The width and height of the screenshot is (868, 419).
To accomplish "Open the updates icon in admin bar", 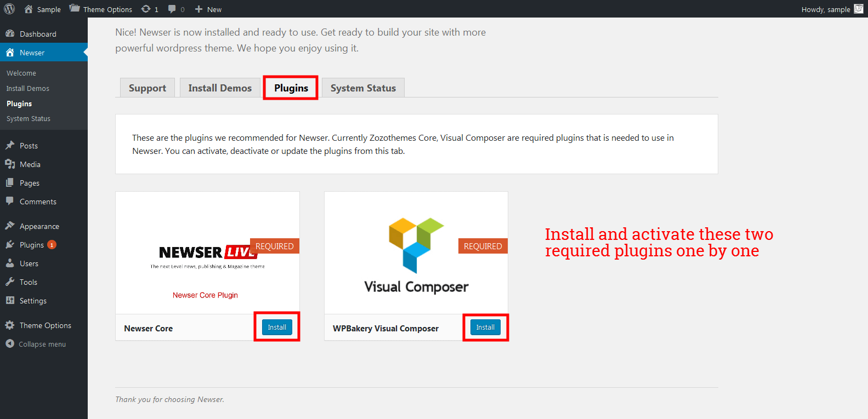I will tap(146, 9).
